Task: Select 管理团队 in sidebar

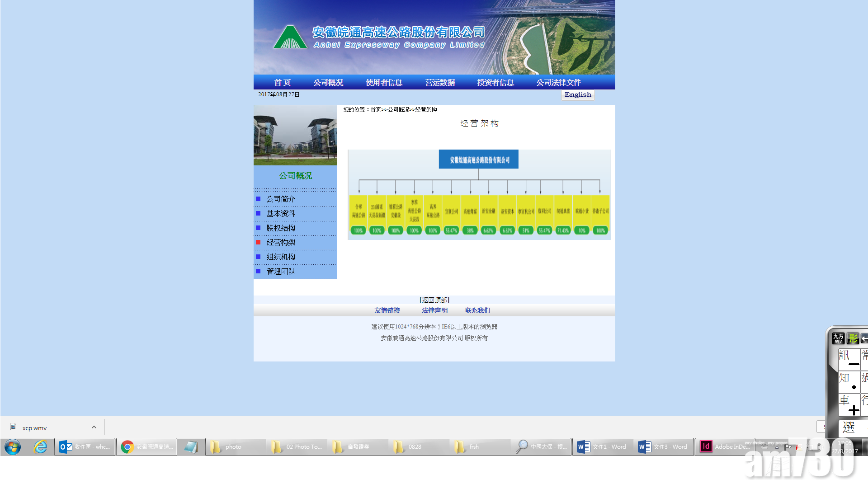Action: 281,272
